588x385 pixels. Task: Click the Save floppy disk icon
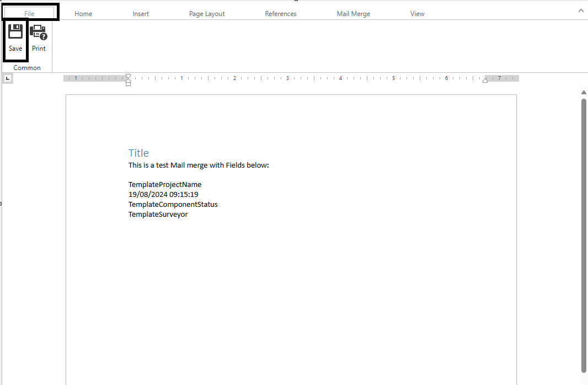[x=15, y=32]
